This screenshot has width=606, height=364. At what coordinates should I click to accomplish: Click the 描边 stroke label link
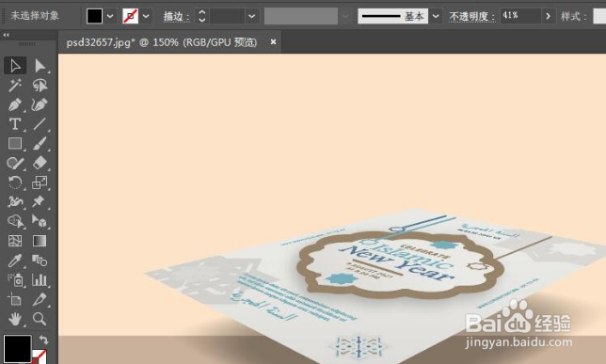click(176, 16)
